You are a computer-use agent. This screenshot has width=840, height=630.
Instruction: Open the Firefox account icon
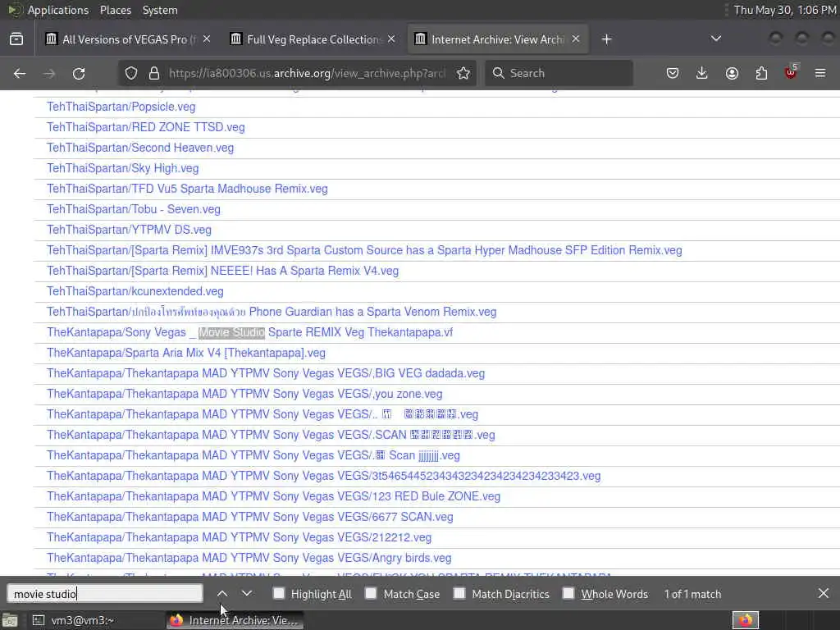732,73
